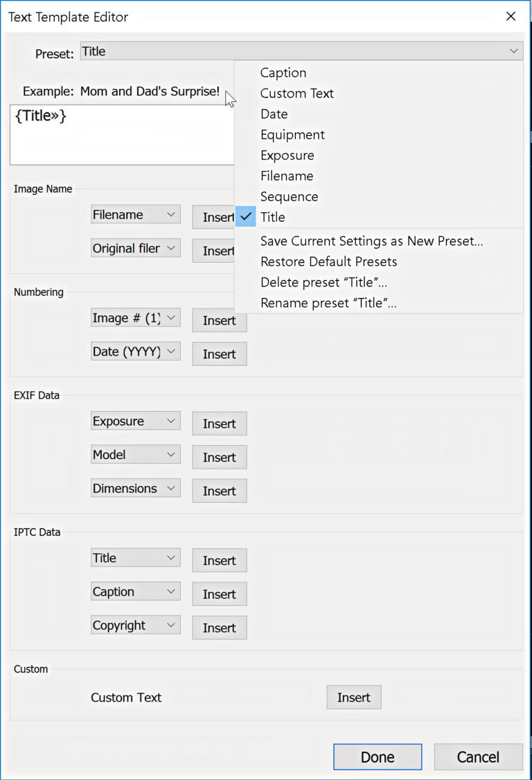This screenshot has height=780, width=532.
Task: Click the Cancel button
Action: pyautogui.click(x=478, y=756)
